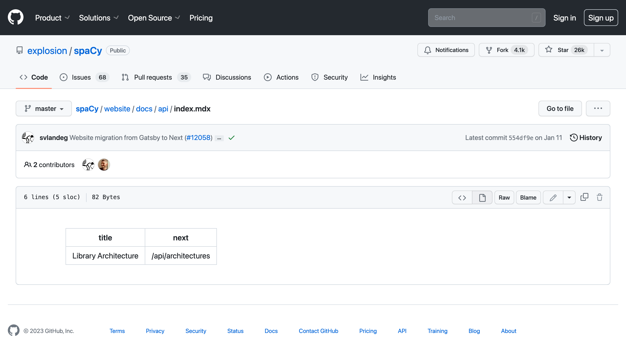626x364 pixels.
Task: Click the /api/architectures table cell
Action: tap(181, 255)
